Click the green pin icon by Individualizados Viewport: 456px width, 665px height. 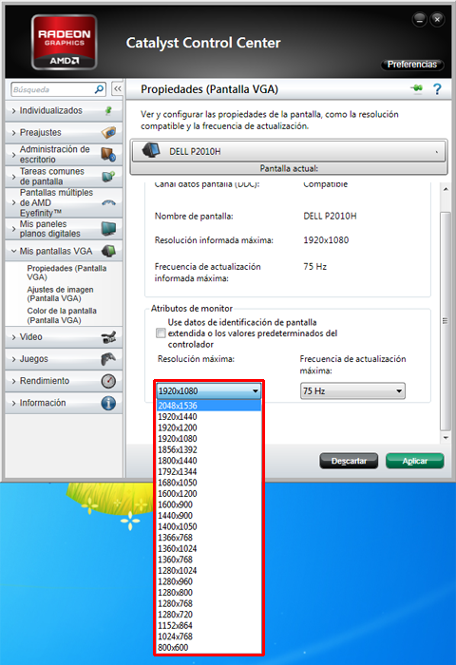coord(109,111)
